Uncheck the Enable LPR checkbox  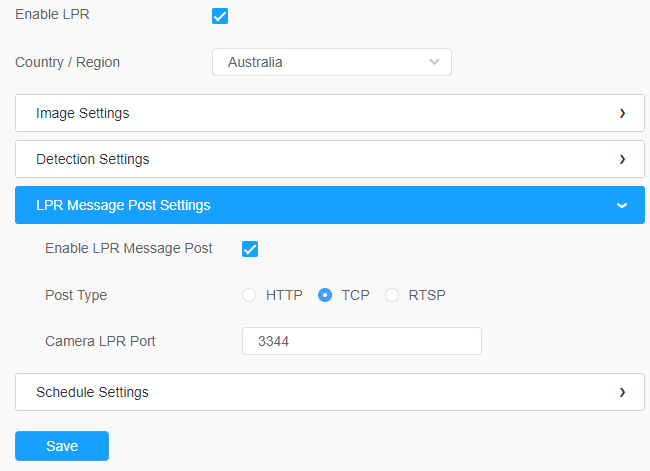220,16
